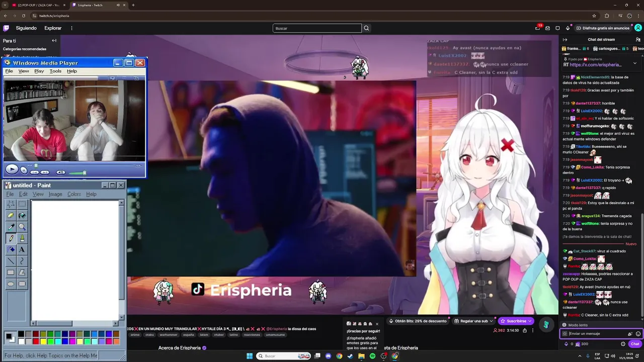Pick the Text tool in Paint

22,249
